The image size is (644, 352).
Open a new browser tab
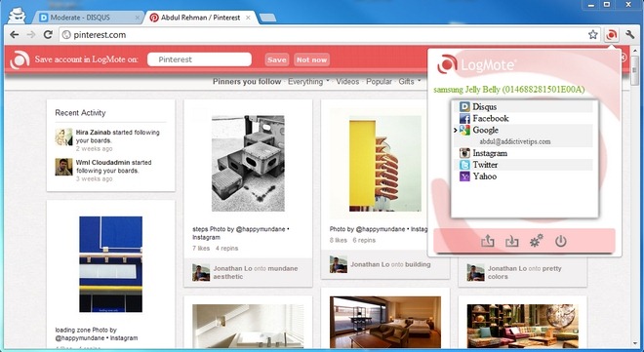click(x=267, y=18)
